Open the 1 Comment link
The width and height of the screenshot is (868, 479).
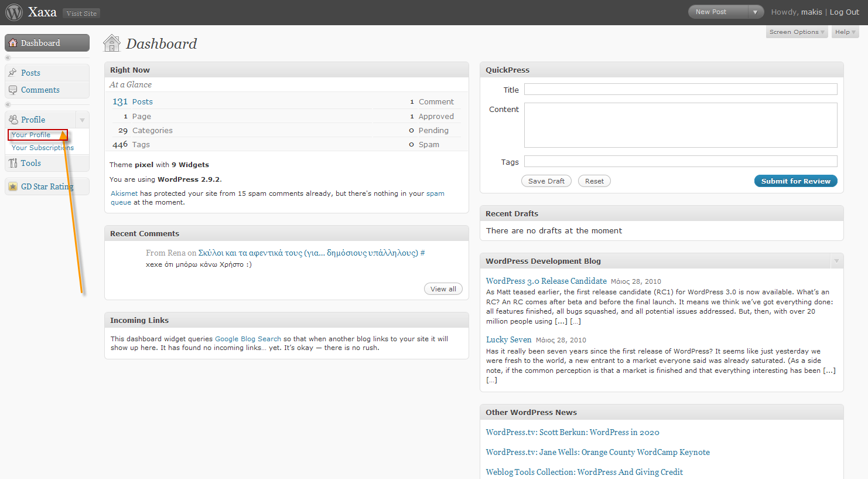(432, 101)
